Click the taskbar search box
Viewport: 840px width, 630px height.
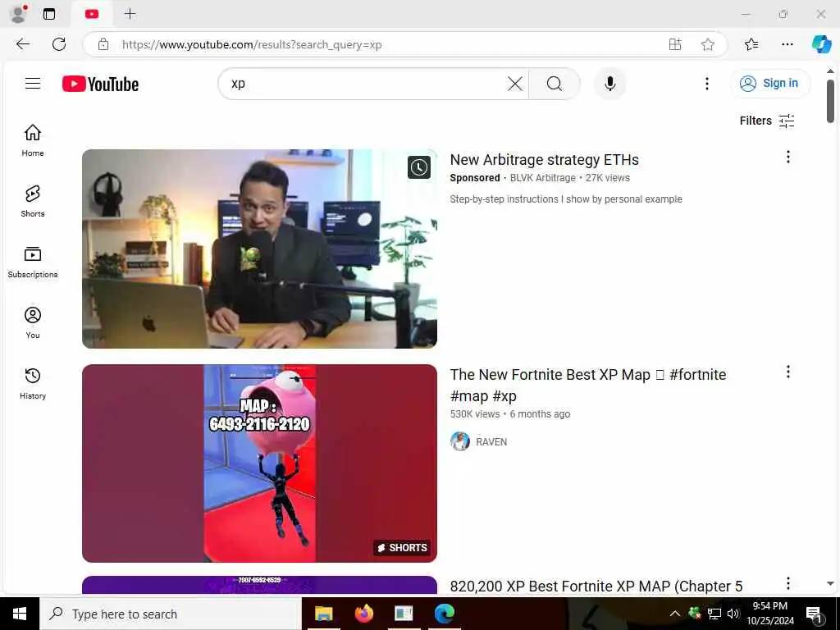(171, 614)
